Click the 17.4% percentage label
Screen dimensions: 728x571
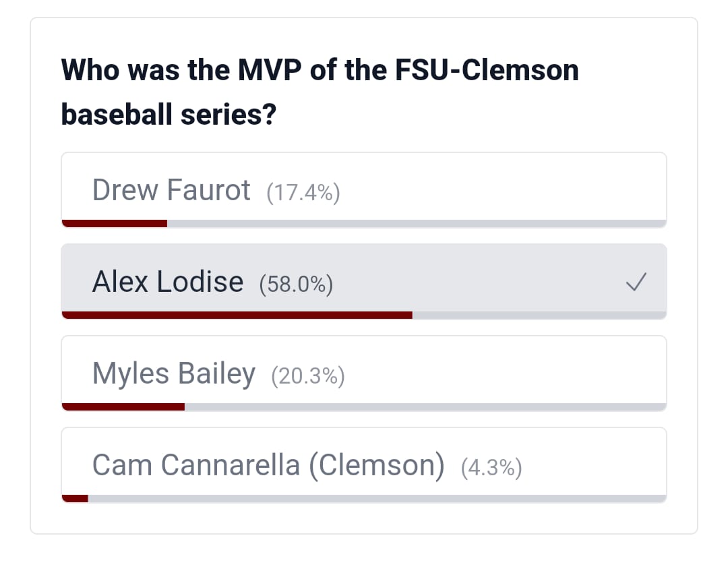pyautogui.click(x=303, y=193)
